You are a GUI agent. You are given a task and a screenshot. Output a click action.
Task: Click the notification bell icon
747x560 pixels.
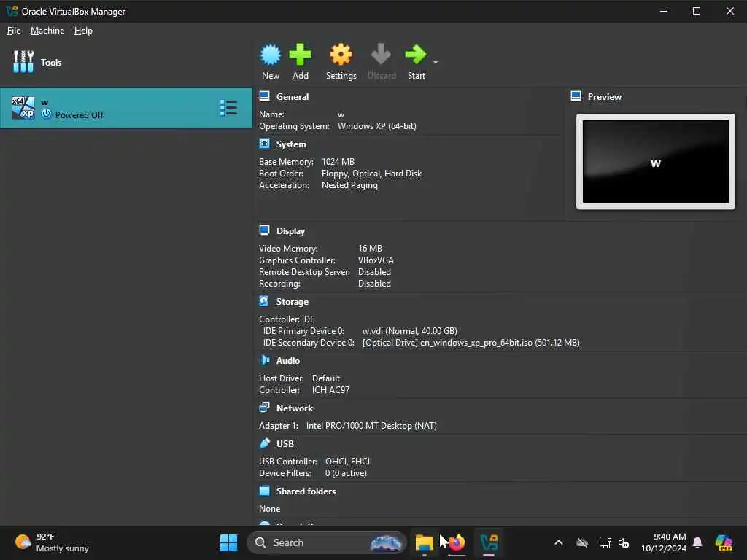(697, 542)
